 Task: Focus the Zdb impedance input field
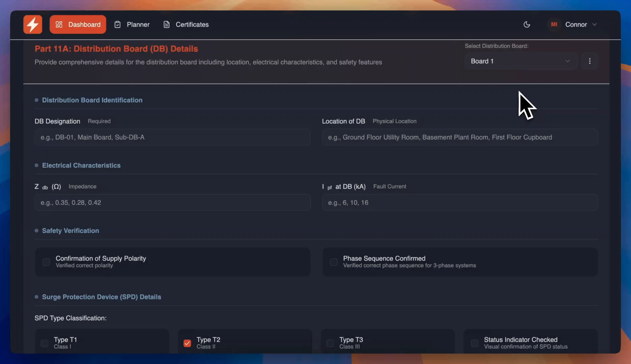tap(173, 203)
